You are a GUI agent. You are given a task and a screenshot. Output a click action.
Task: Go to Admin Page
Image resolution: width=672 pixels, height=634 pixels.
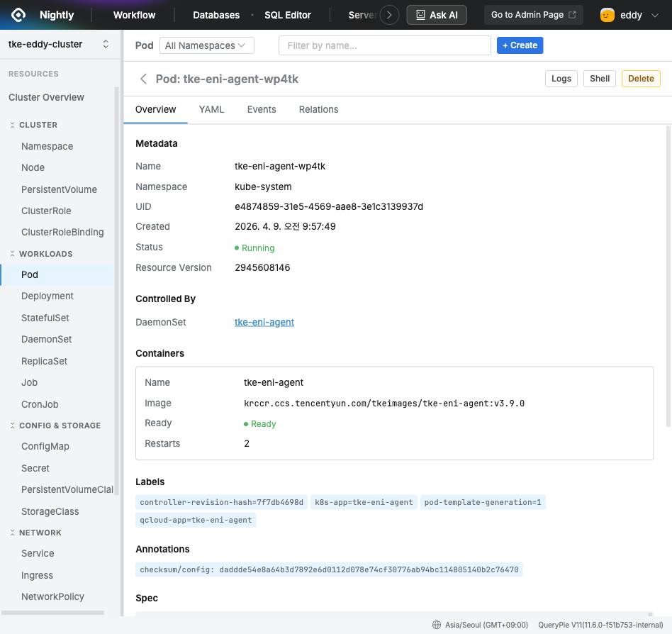pyautogui.click(x=533, y=15)
